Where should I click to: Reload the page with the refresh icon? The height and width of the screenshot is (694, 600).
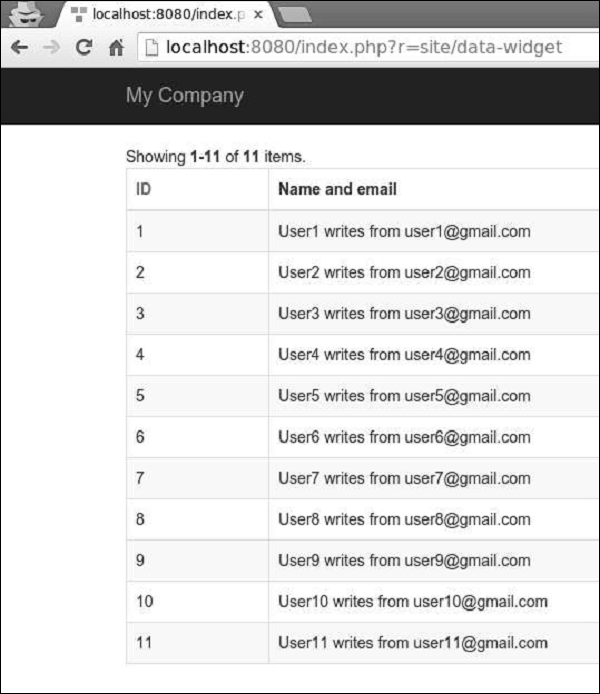point(84,47)
